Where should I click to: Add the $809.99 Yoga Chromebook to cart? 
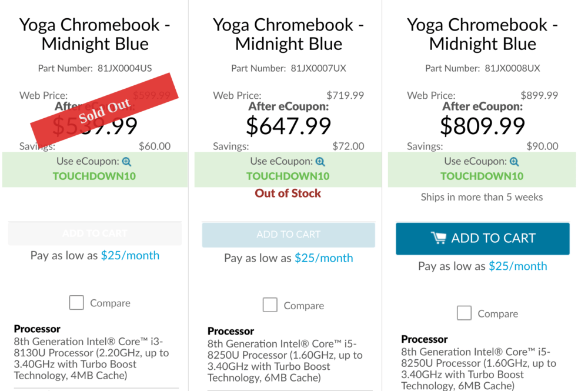pos(483,239)
